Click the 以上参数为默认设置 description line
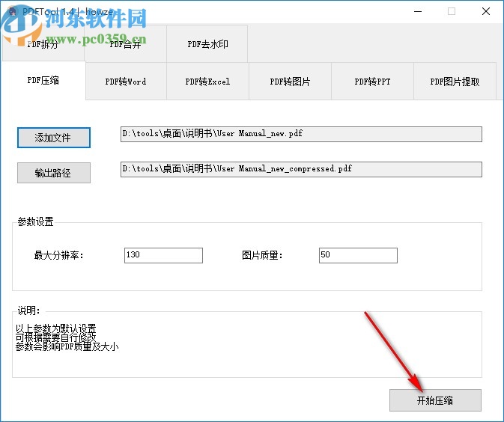Viewport: 504px width, 422px height. [55, 328]
